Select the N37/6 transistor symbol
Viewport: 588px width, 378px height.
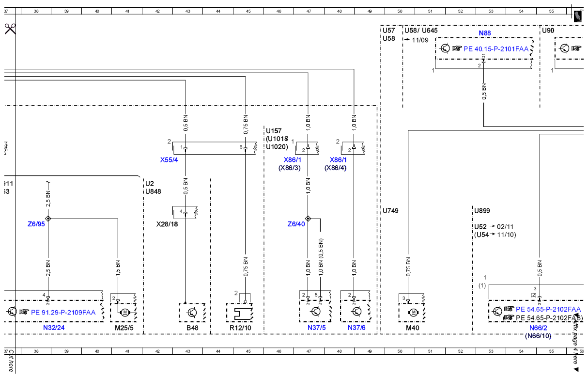pyautogui.click(x=357, y=312)
